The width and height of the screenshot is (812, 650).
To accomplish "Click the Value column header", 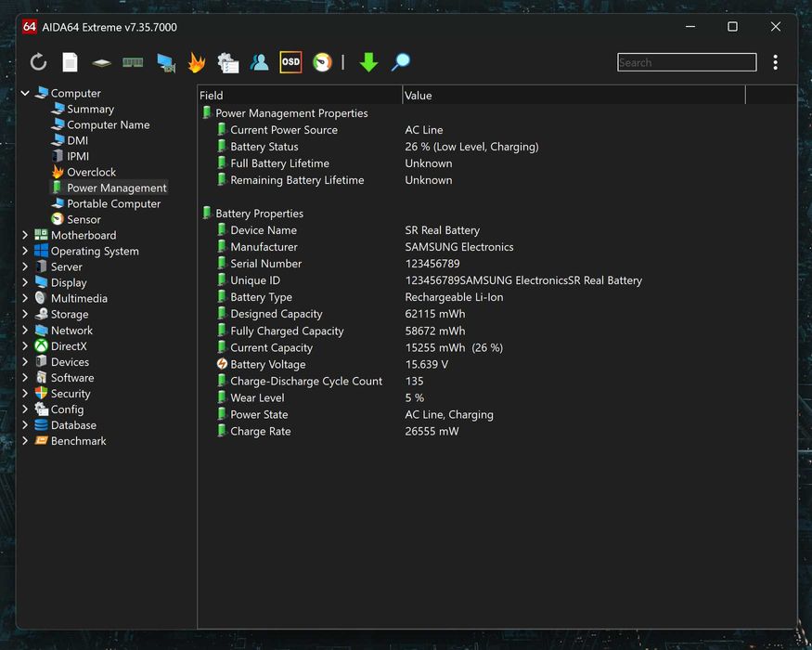I will [x=574, y=96].
